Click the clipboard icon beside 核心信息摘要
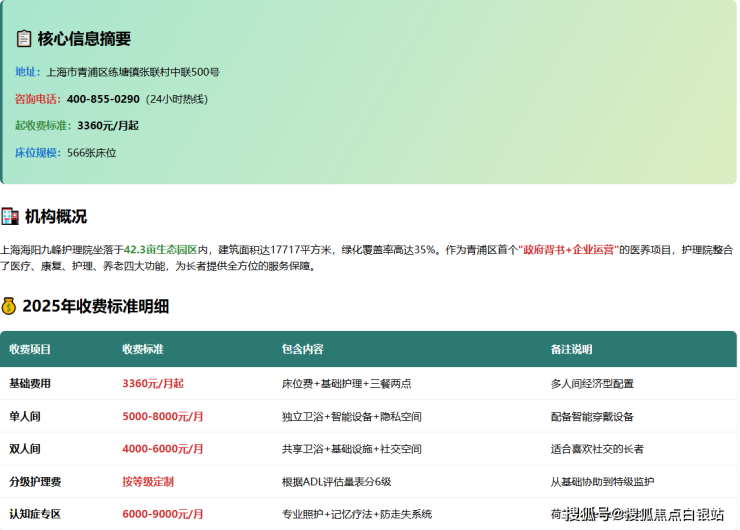740x530 pixels. (24, 39)
